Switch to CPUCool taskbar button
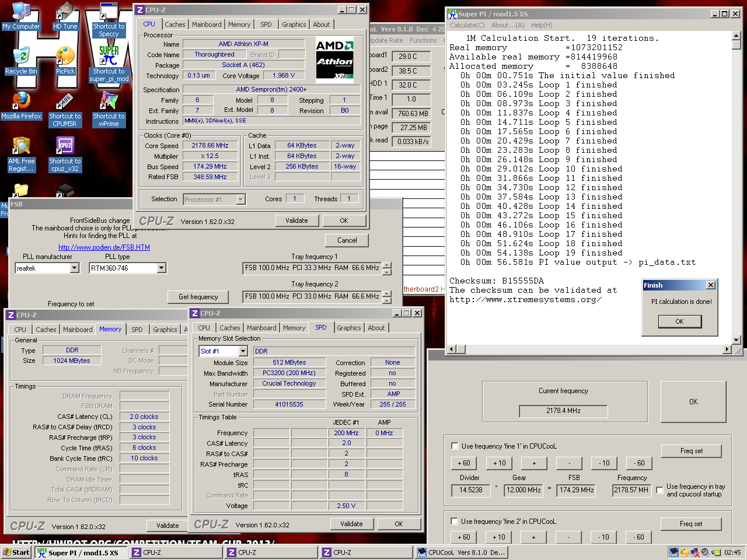Image resolution: width=747 pixels, height=560 pixels. pos(462,552)
